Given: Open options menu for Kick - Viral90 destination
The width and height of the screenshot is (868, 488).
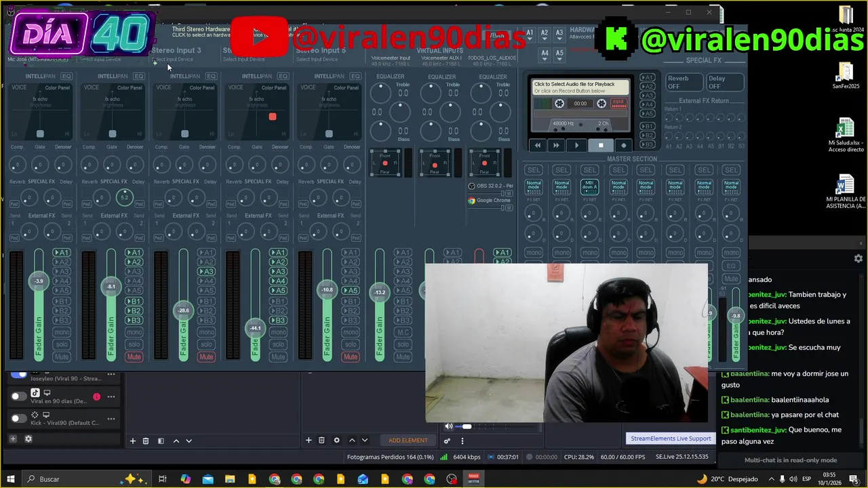Looking at the screenshot, I should pyautogui.click(x=111, y=418).
